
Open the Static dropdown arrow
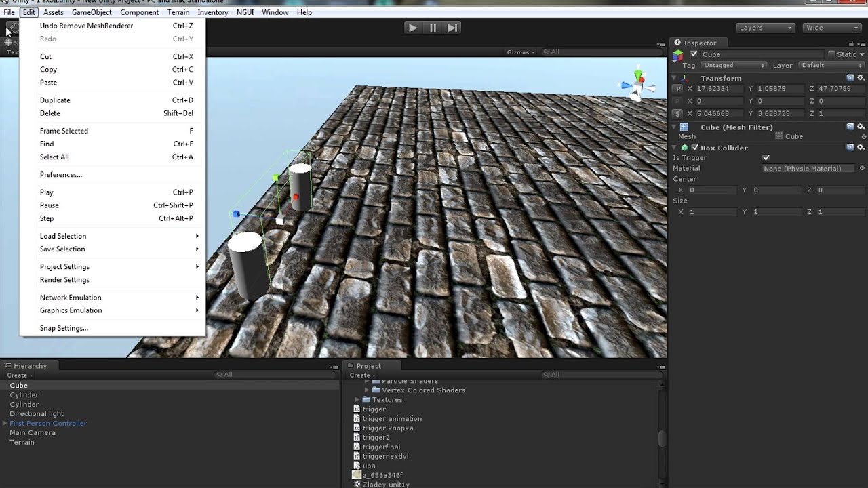[x=862, y=54]
